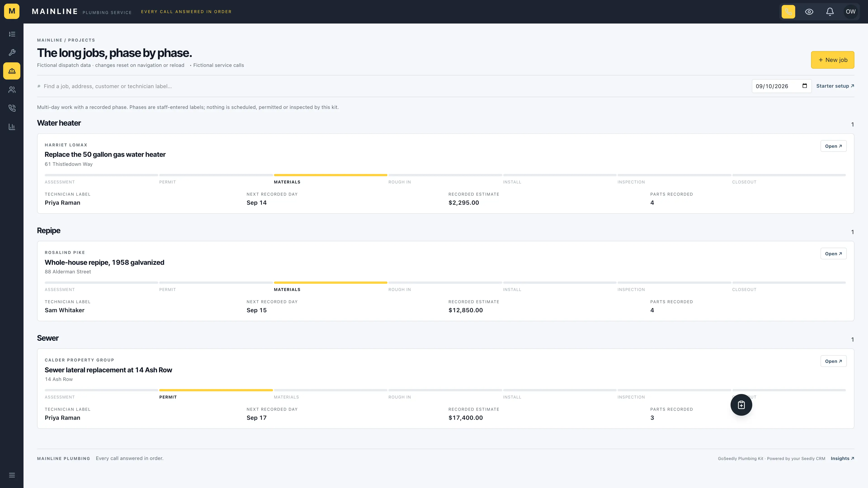The width and height of the screenshot is (868, 488).
Task: Click the 61 Thistledown Way address
Action: (68, 164)
